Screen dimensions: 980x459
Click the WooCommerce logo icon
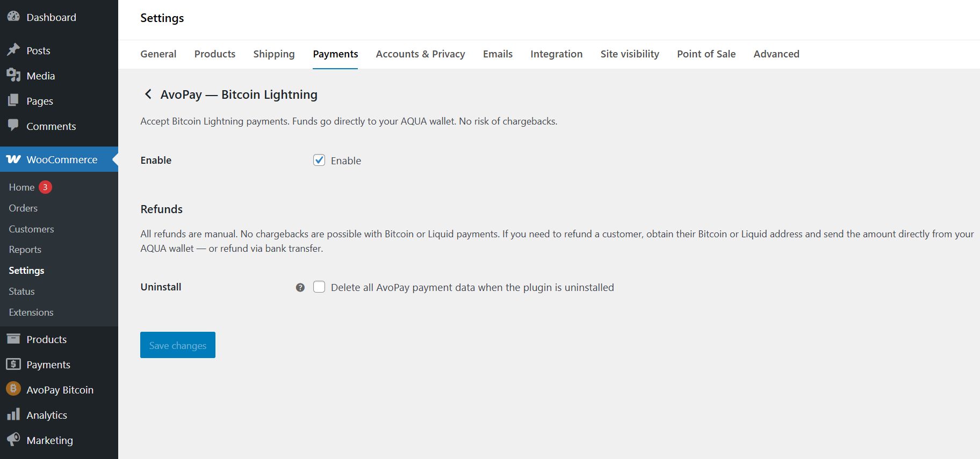pos(13,159)
